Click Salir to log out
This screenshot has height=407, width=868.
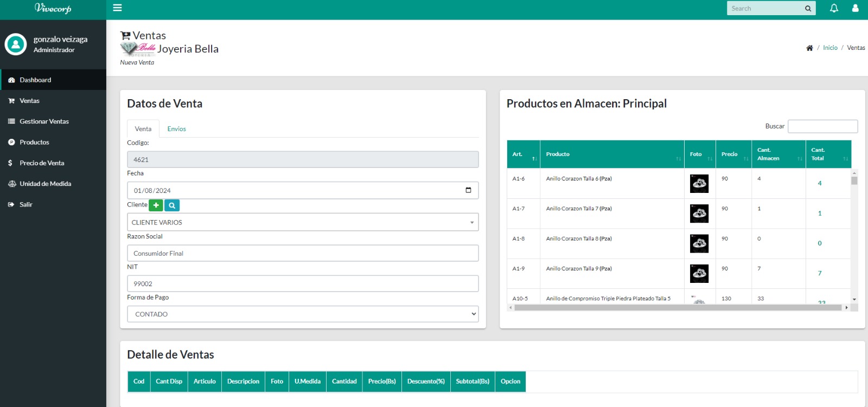[26, 204]
